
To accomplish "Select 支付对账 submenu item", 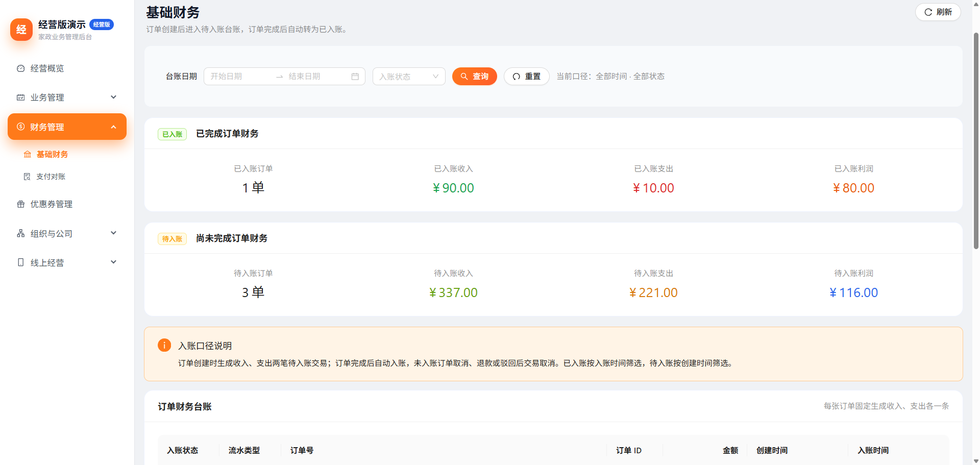I will (67, 177).
